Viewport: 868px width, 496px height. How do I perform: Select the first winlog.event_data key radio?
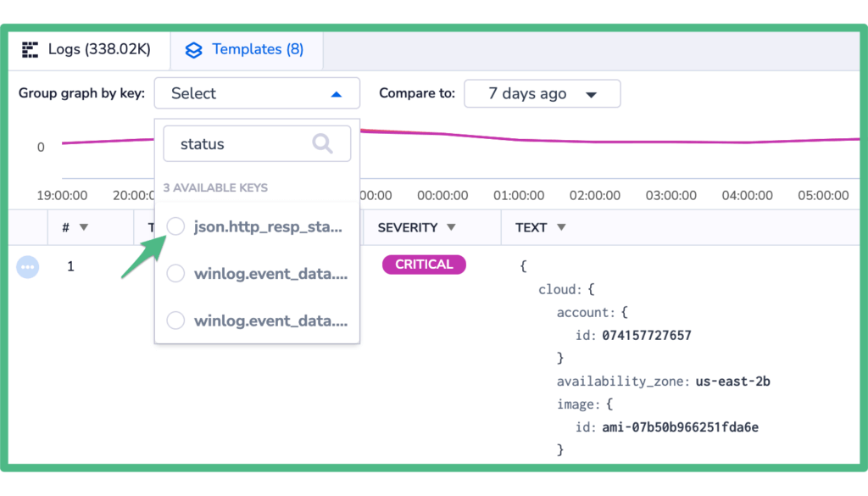click(175, 274)
